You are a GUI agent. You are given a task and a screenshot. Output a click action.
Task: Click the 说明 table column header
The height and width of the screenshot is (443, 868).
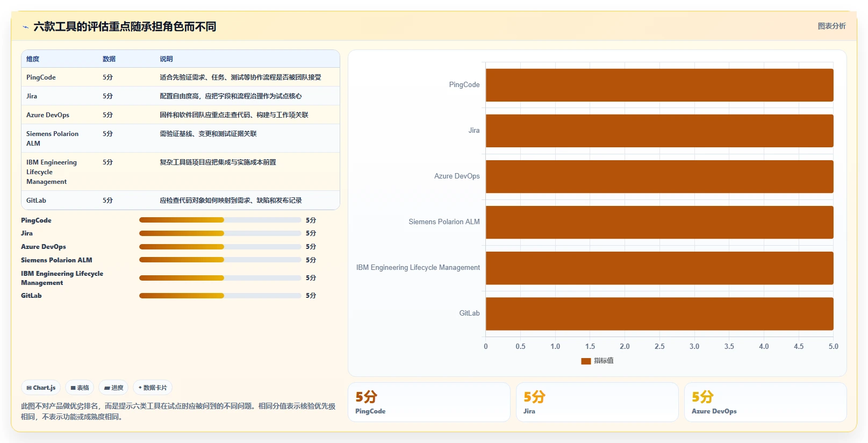pos(166,59)
